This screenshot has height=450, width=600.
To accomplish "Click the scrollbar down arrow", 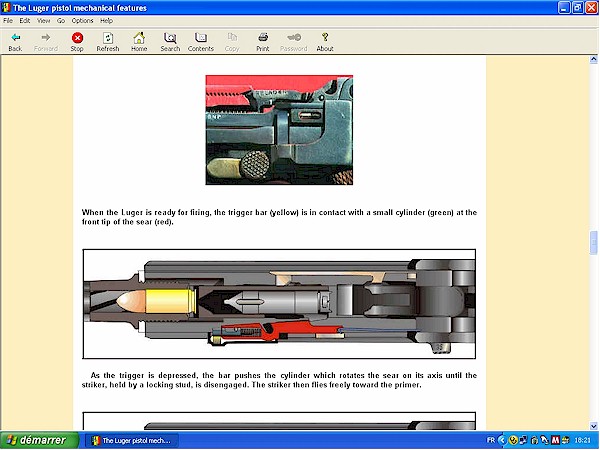I will (x=593, y=426).
